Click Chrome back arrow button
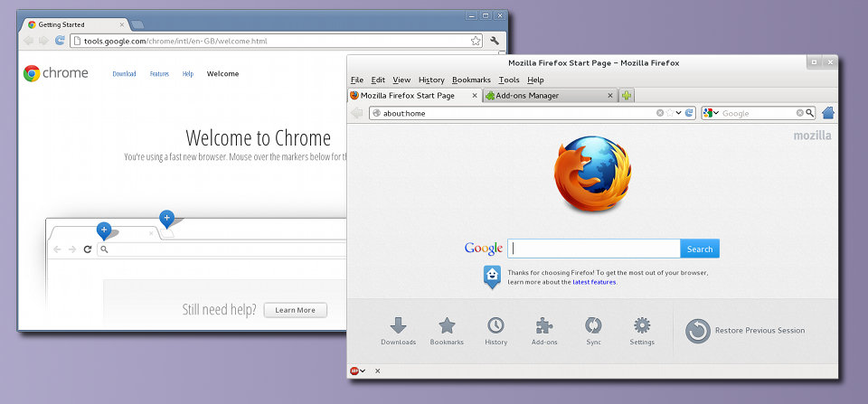 [28, 41]
